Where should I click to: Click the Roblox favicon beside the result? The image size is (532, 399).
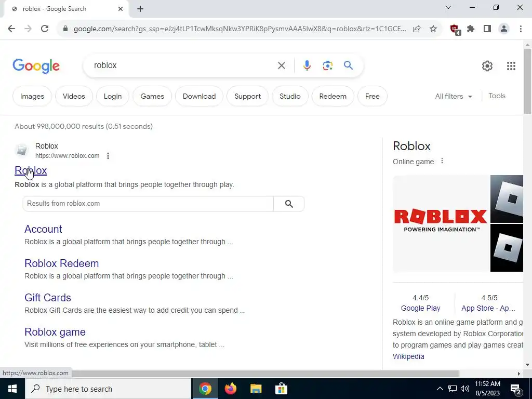click(x=22, y=150)
